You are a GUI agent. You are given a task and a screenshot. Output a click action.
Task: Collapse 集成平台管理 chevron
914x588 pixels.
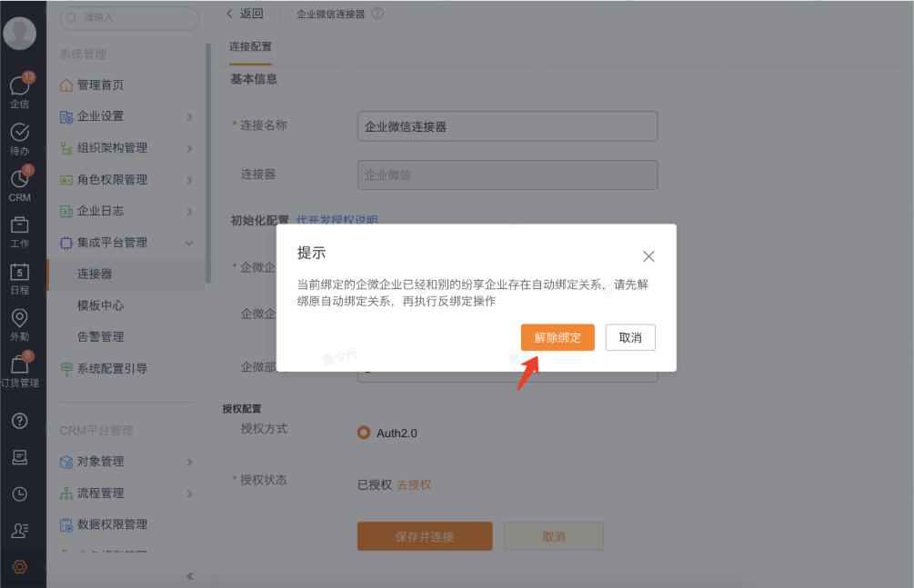(x=189, y=243)
